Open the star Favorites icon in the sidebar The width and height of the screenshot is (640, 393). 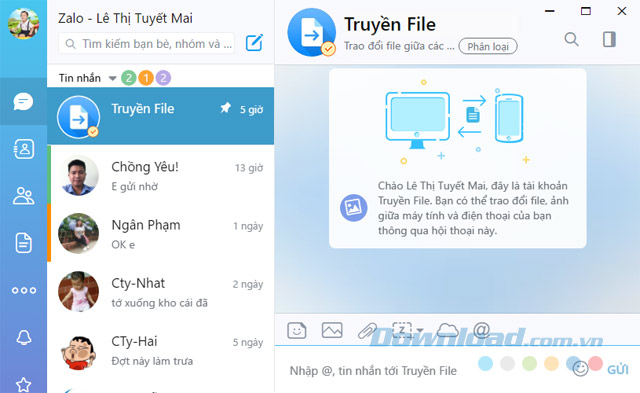(24, 385)
